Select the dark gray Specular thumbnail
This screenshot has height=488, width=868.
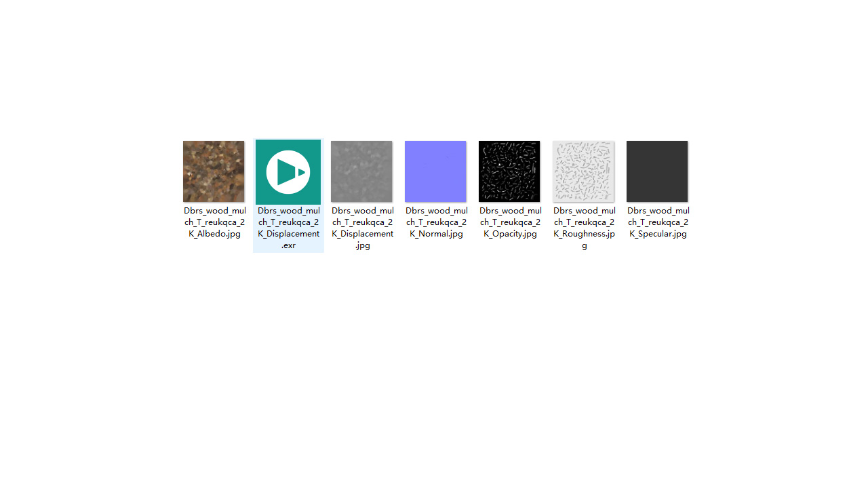(657, 171)
